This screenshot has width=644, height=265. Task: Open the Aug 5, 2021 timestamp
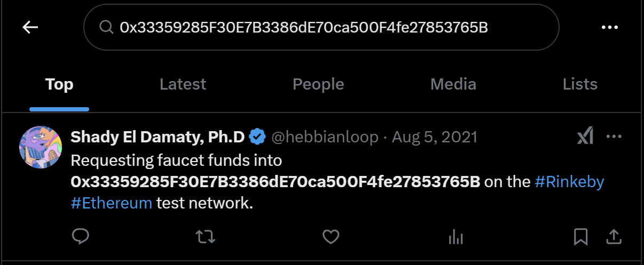coord(435,138)
